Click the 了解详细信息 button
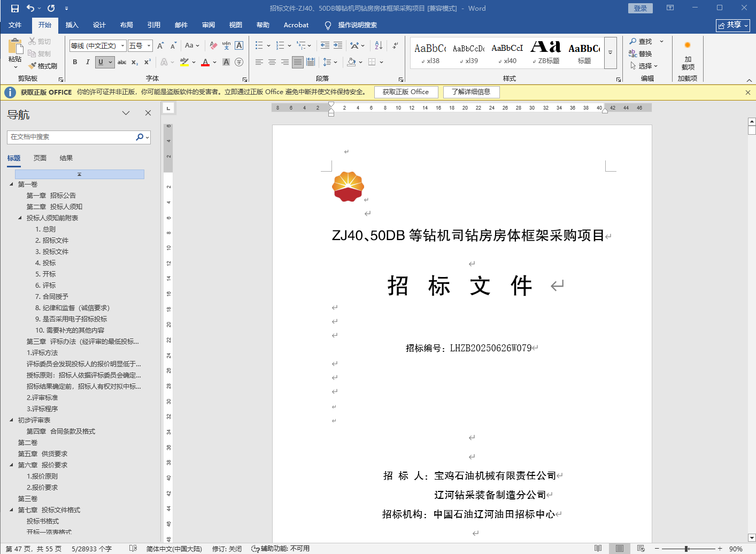756x554 pixels. tap(471, 92)
